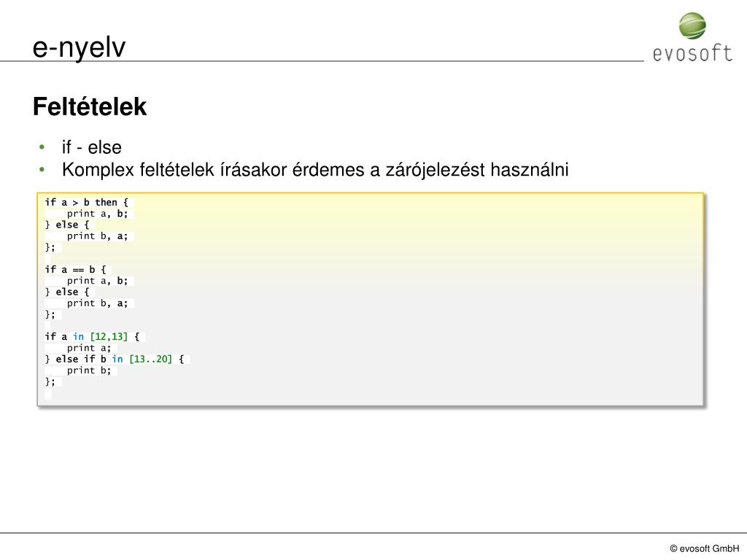Click the green bullet before 'if - else'

[42, 147]
